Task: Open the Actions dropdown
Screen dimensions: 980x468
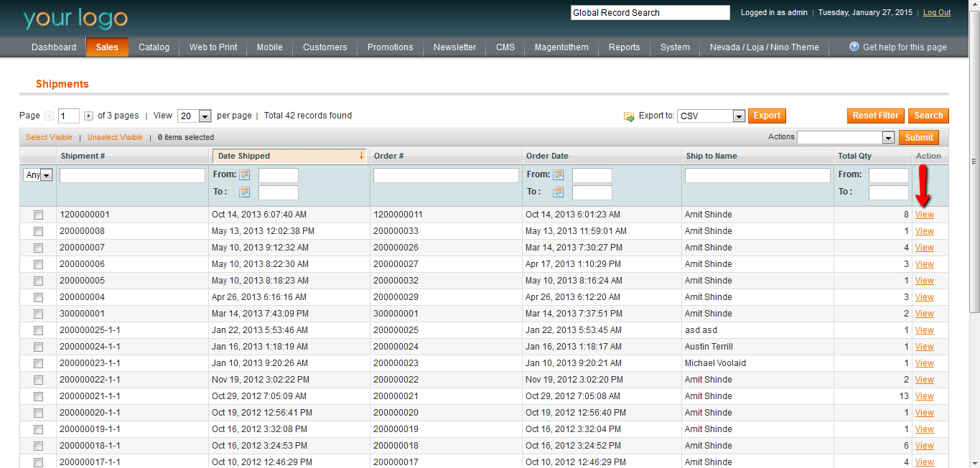Action: click(x=846, y=137)
